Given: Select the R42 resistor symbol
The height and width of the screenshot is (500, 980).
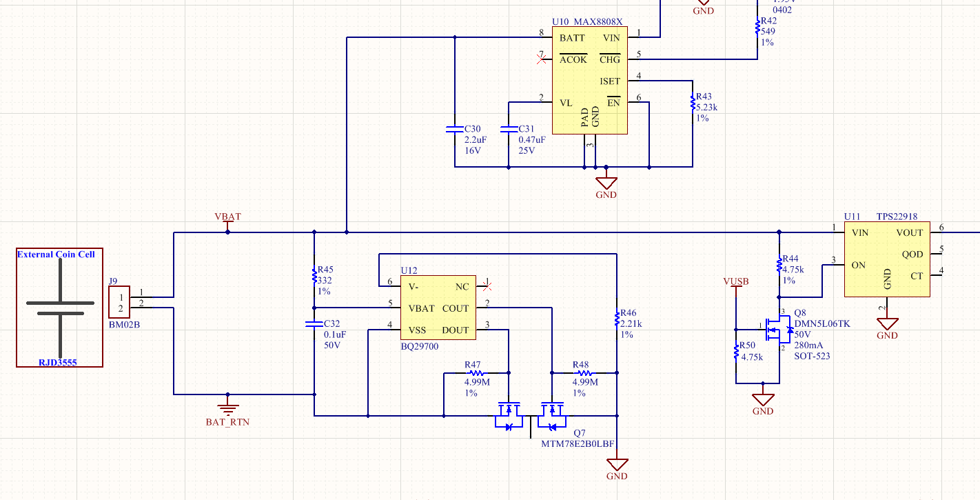Looking at the screenshot, I should point(757,28).
